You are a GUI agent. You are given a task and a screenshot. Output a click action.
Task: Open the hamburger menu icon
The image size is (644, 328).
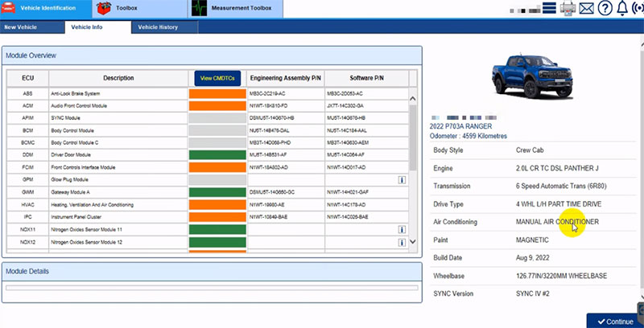pos(549,8)
